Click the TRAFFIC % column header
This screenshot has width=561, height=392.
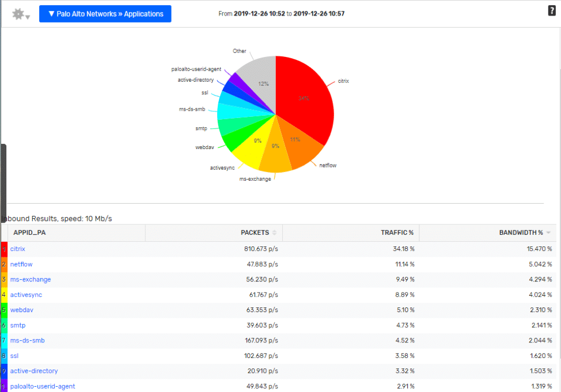[x=397, y=233]
